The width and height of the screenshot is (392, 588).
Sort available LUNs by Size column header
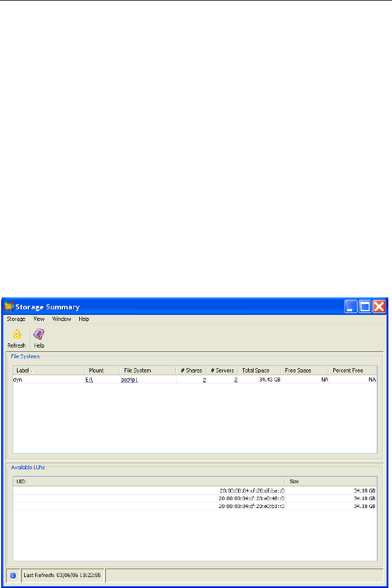click(331, 481)
